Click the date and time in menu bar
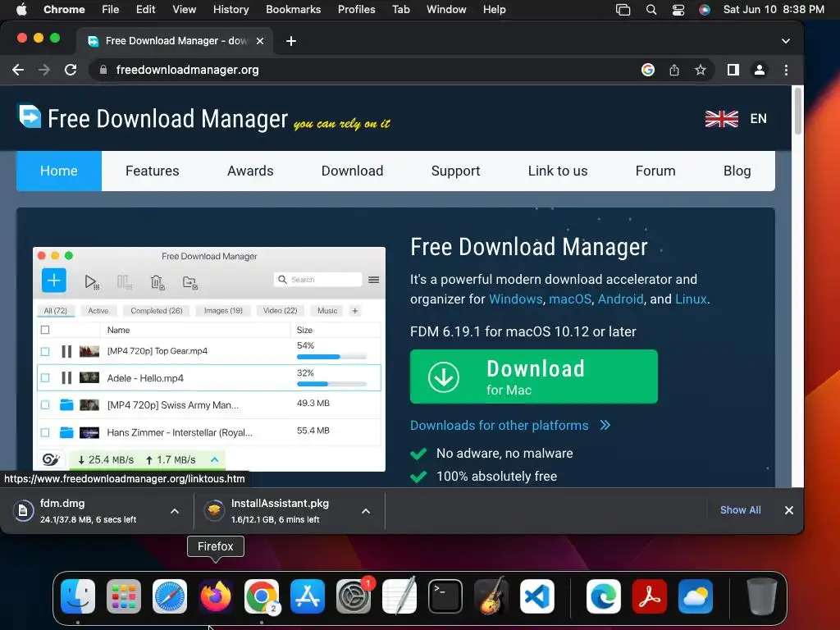Screen dimensions: 840x630 point(774,10)
